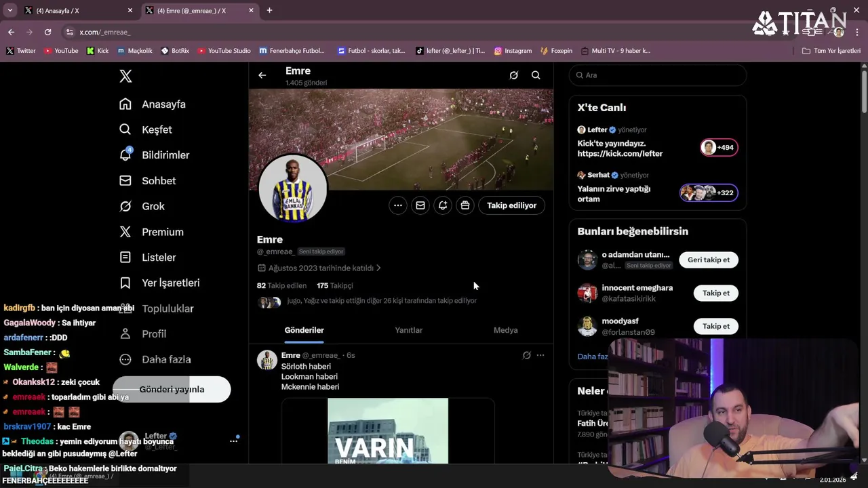The width and height of the screenshot is (868, 488).
Task: Go back with profile header arrow
Action: 262,75
